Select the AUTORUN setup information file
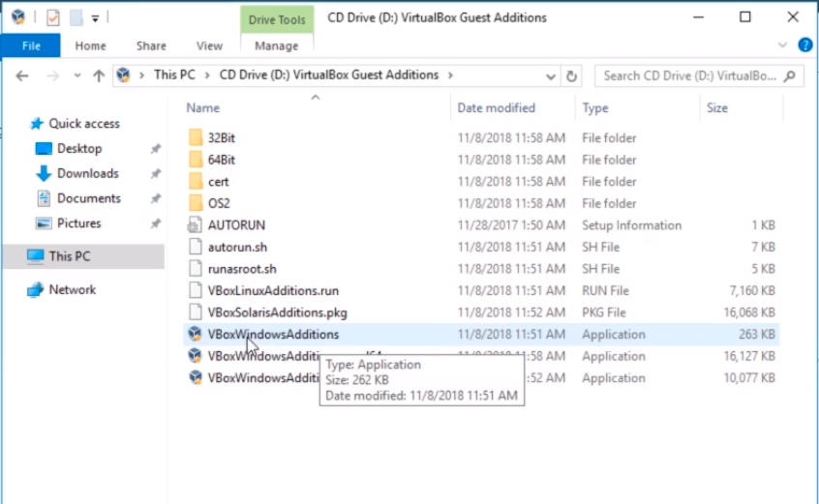This screenshot has width=819, height=504. pos(236,225)
